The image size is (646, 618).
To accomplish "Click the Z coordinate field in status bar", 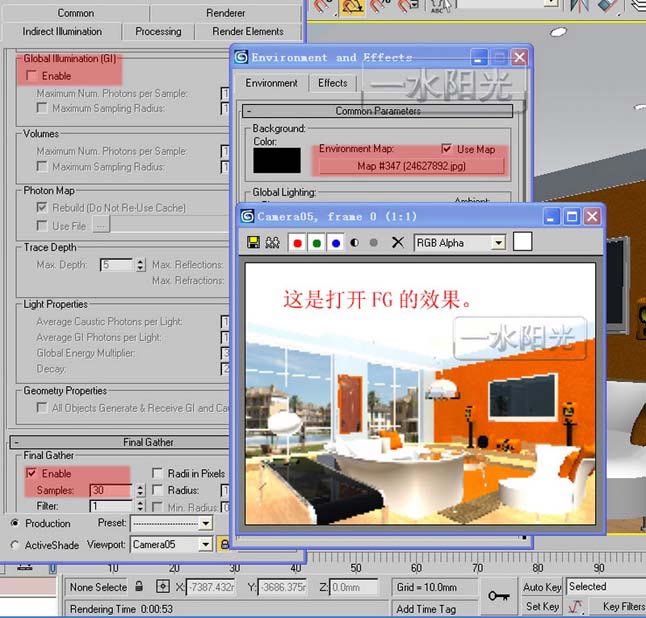I will [x=353, y=587].
